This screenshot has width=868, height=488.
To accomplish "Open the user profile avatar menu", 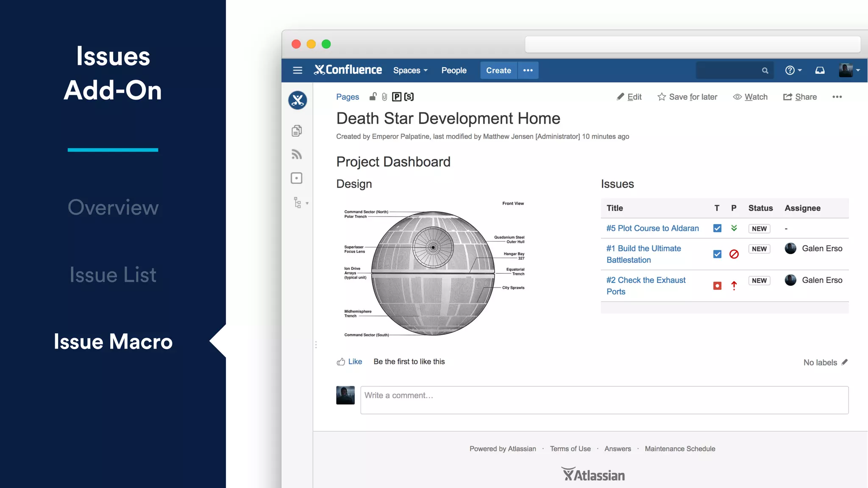I will coord(849,70).
